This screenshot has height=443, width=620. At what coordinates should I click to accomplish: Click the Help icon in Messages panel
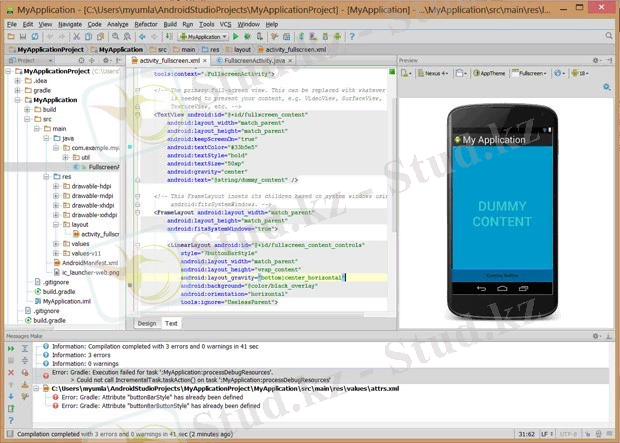point(9,419)
